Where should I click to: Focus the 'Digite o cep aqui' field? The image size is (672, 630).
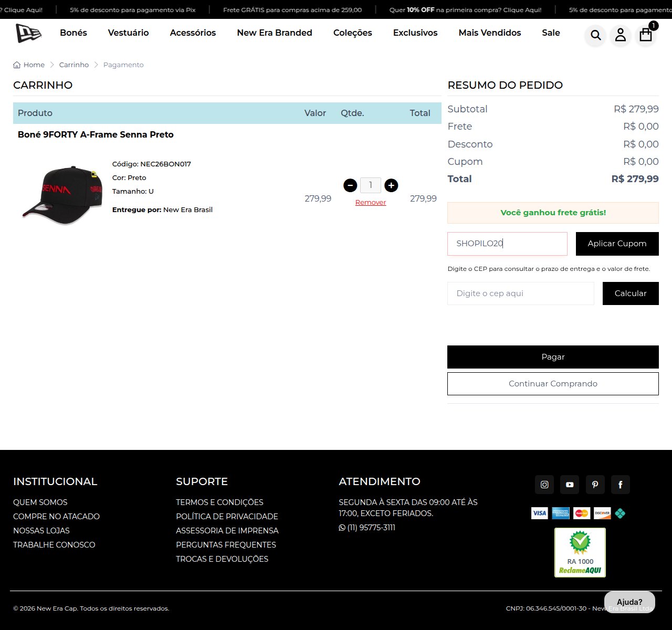pyautogui.click(x=521, y=293)
